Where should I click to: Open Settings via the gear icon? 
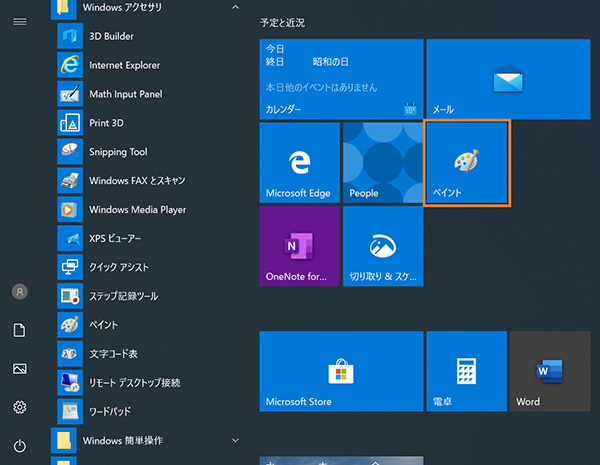[20, 407]
